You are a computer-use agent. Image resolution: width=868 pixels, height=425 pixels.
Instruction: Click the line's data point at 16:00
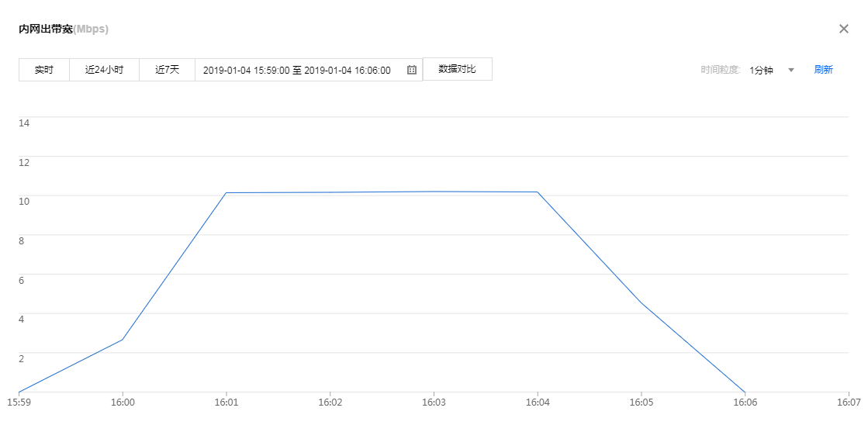click(x=122, y=340)
